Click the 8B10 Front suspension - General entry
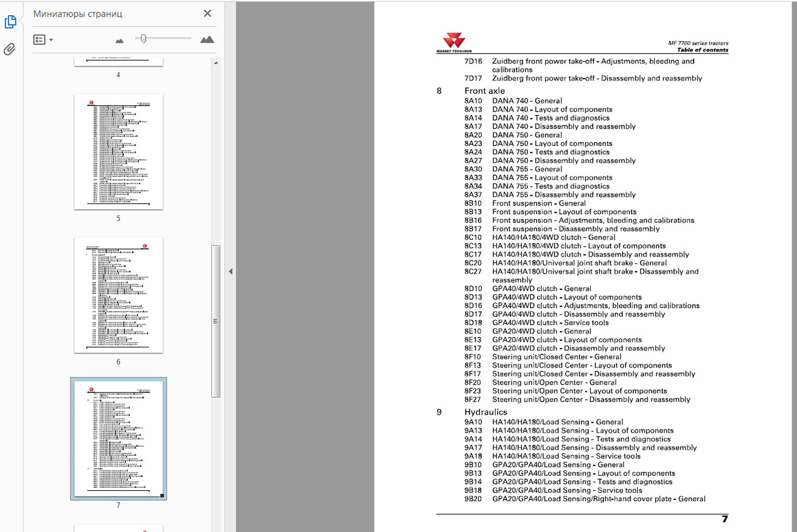Viewport: 797px width, 532px height. (x=538, y=203)
